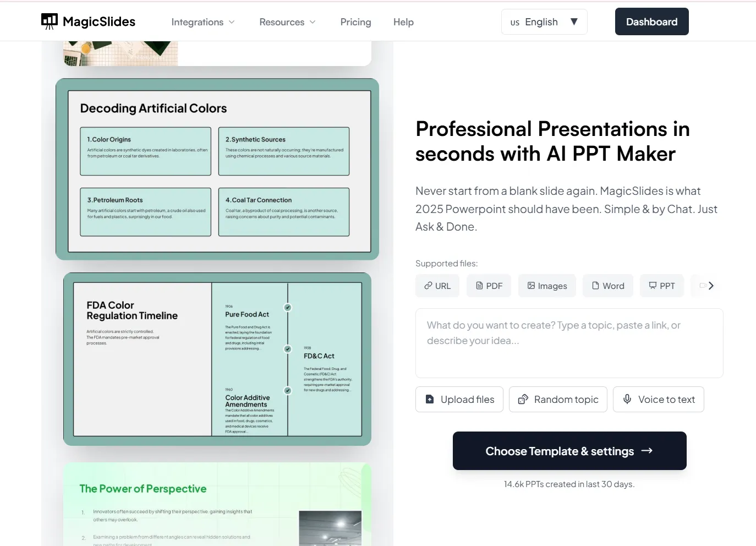Click the Upload files button
Viewport: 756px width, 546px height.
pos(459,400)
